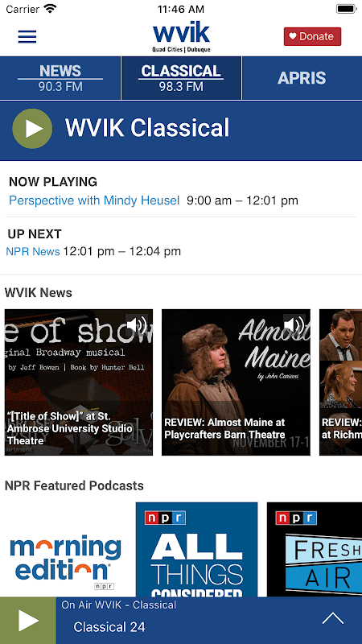Tap the battery icon in status bar
Screen dimensions: 362x644
point(346,9)
